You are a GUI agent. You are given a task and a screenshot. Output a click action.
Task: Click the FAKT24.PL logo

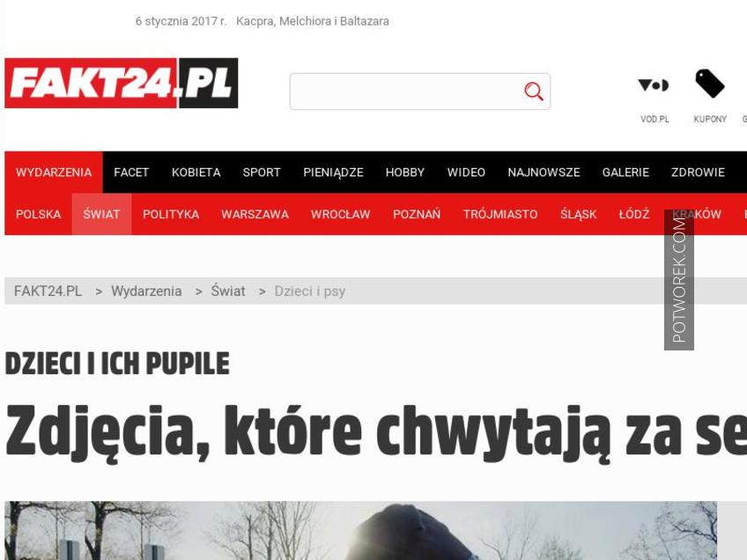121,83
